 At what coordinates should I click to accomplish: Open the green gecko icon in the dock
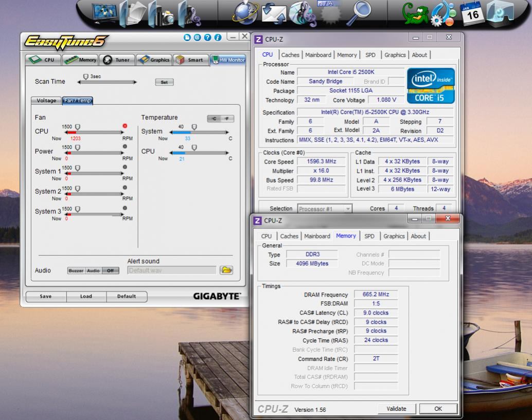(416, 13)
